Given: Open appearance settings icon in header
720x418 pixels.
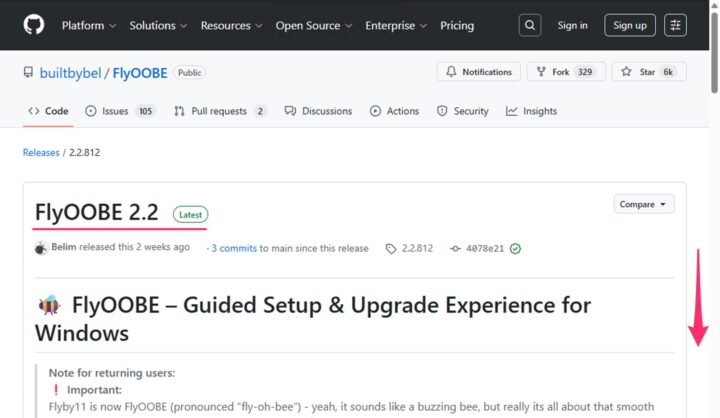Looking at the screenshot, I should [675, 25].
